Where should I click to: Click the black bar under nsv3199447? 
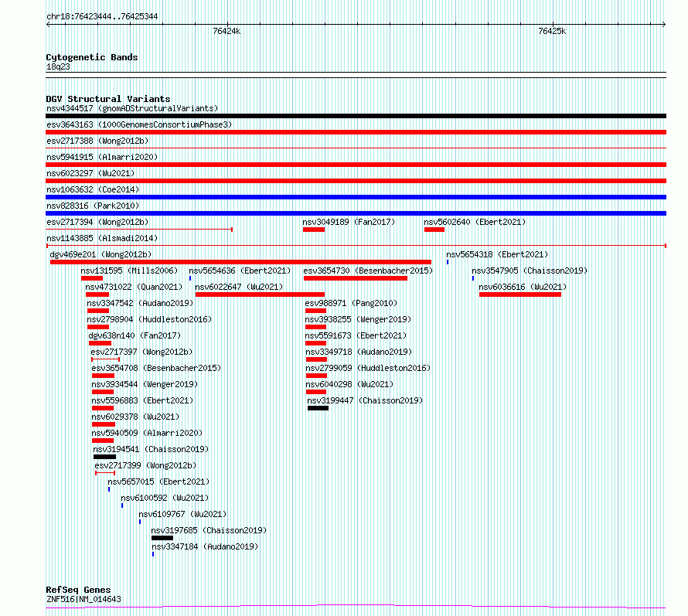318,408
